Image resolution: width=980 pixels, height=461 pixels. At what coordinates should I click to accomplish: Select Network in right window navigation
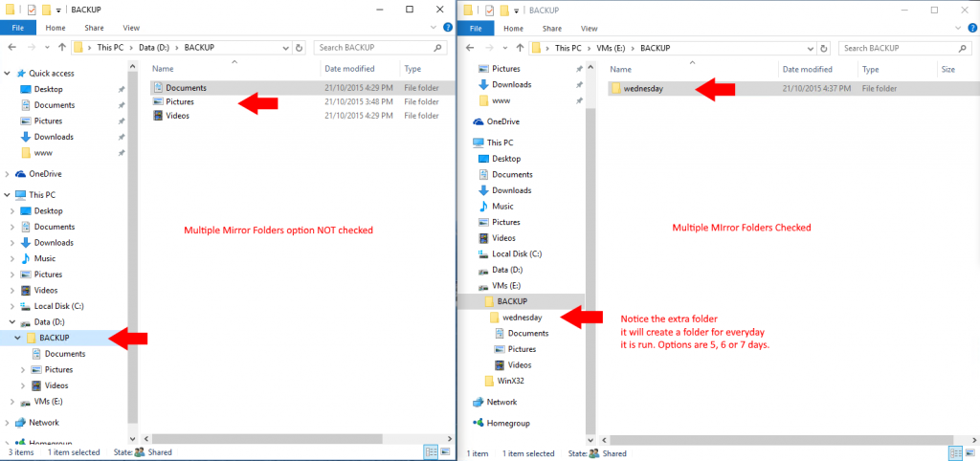click(501, 403)
